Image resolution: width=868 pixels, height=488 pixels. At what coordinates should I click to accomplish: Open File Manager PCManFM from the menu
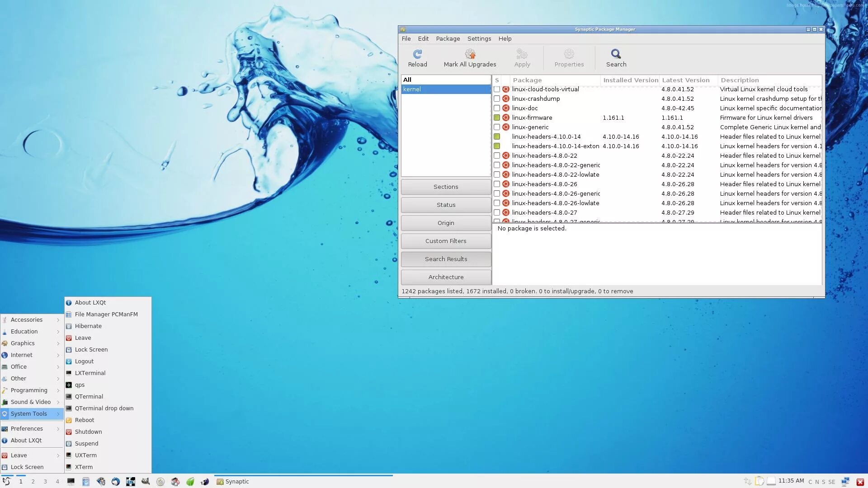click(106, 314)
